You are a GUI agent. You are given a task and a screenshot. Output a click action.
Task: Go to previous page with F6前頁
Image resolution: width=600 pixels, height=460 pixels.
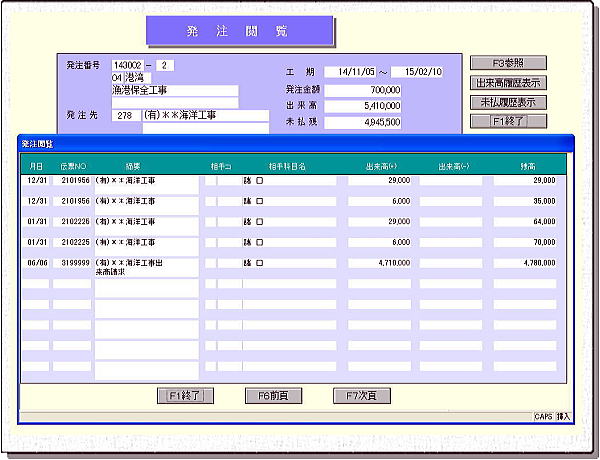[273, 396]
